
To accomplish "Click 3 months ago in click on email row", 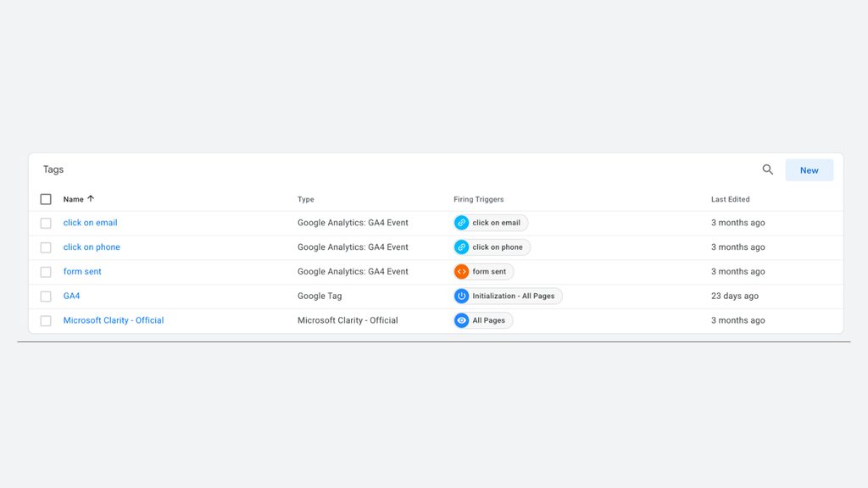I will (738, 223).
